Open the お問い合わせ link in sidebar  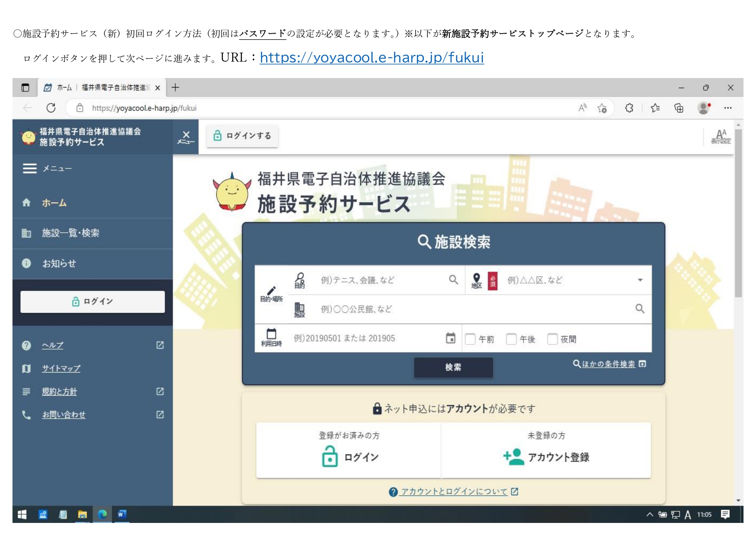click(63, 415)
